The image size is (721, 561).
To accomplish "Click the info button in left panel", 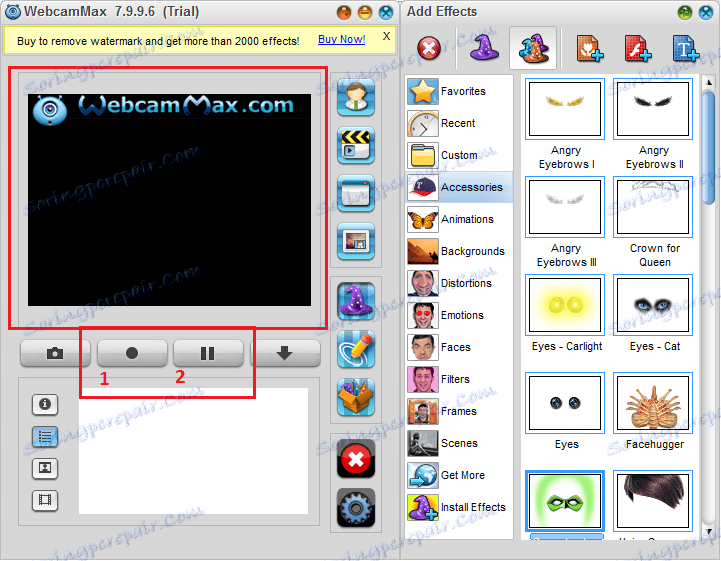I will 45,405.
